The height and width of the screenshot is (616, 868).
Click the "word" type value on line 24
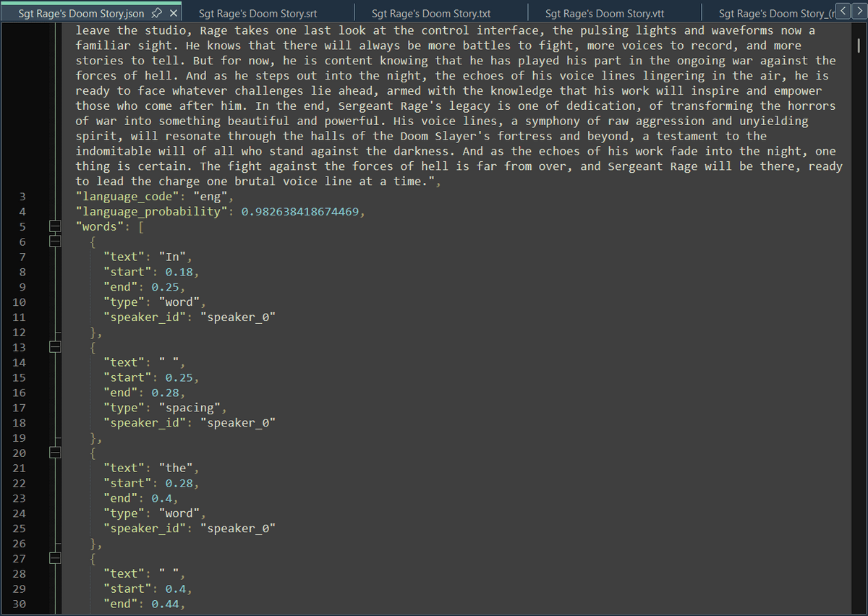pyautogui.click(x=181, y=513)
